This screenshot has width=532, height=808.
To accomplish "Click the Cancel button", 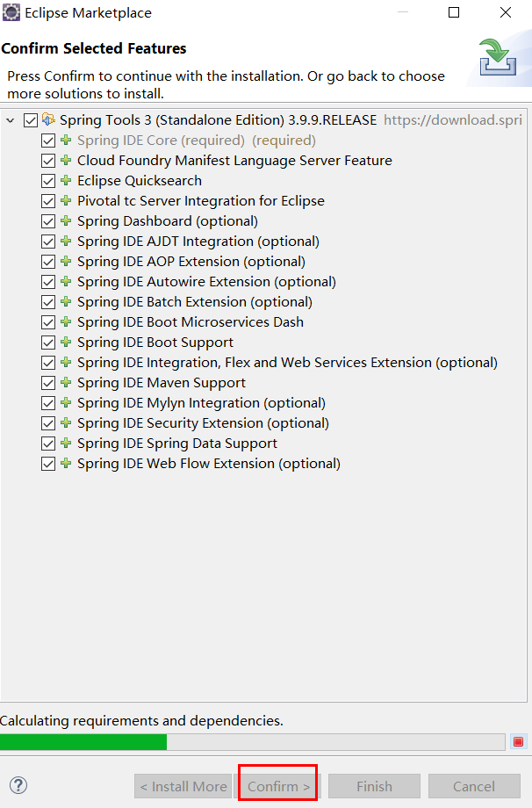I will 474,786.
